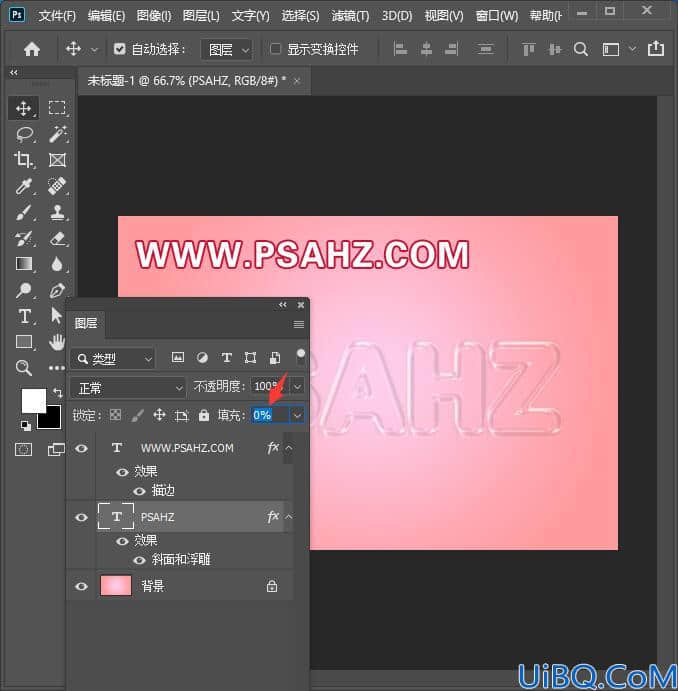Select the Move tool in toolbox

23,108
